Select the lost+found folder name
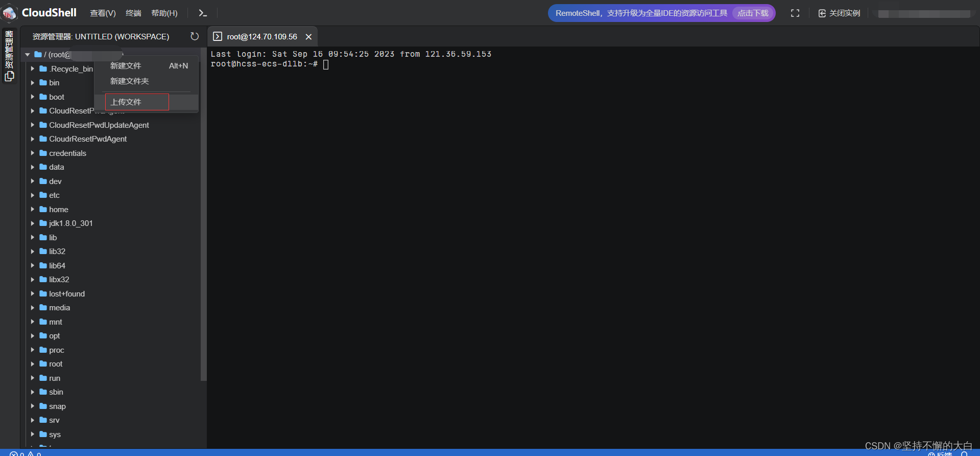 (x=67, y=293)
